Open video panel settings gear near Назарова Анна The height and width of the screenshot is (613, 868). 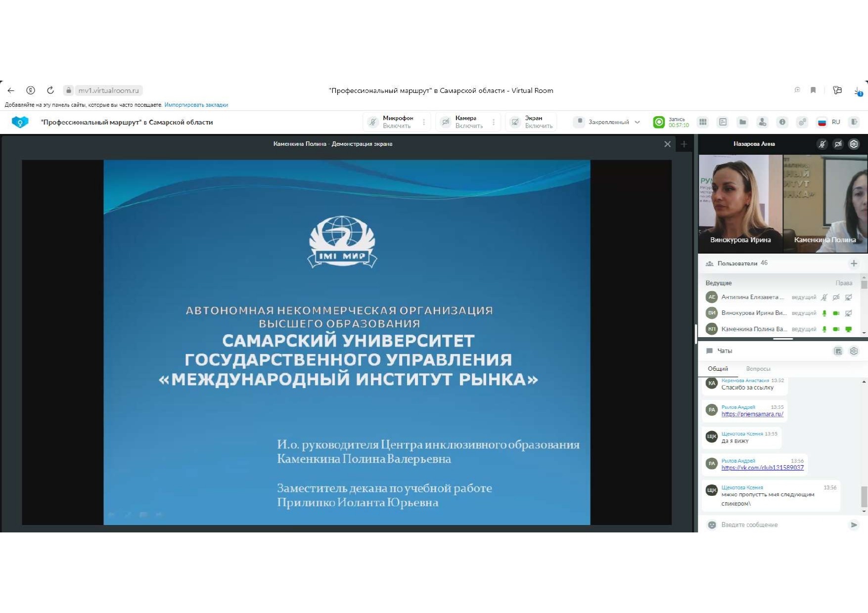(854, 144)
